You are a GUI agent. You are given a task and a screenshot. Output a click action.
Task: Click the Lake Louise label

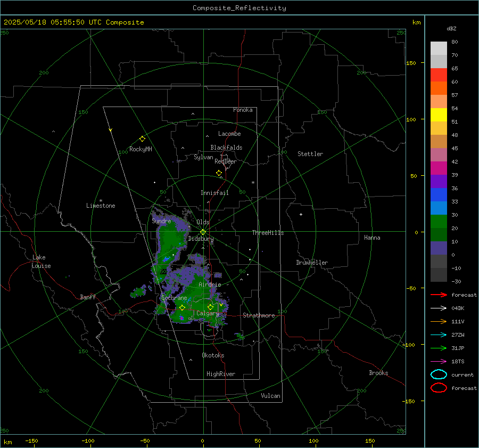click(x=41, y=262)
